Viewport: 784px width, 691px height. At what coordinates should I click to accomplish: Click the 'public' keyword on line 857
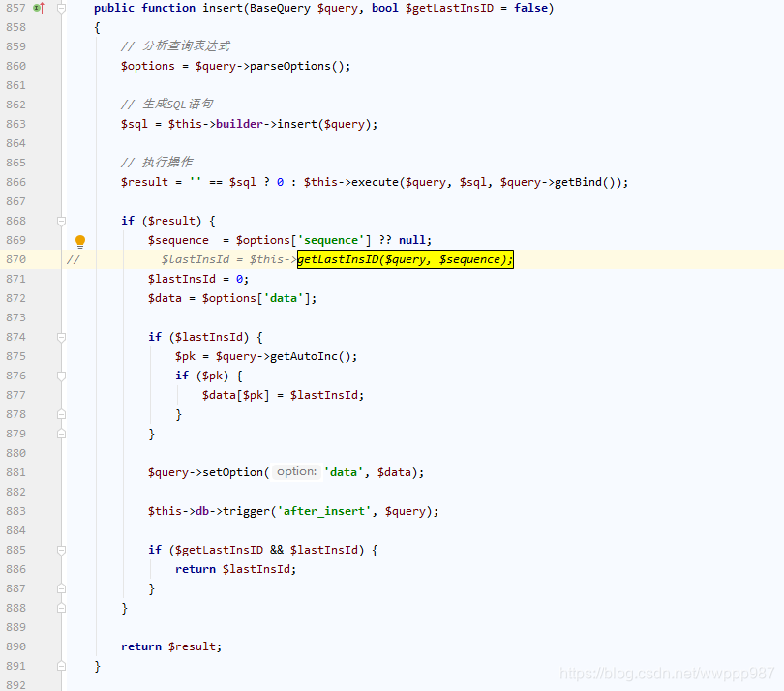click(x=114, y=8)
